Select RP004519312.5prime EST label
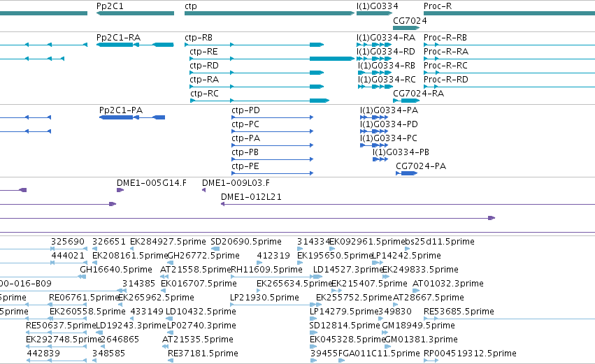Image resolution: width=595 pixels, height=364 pixels. pos(470,354)
